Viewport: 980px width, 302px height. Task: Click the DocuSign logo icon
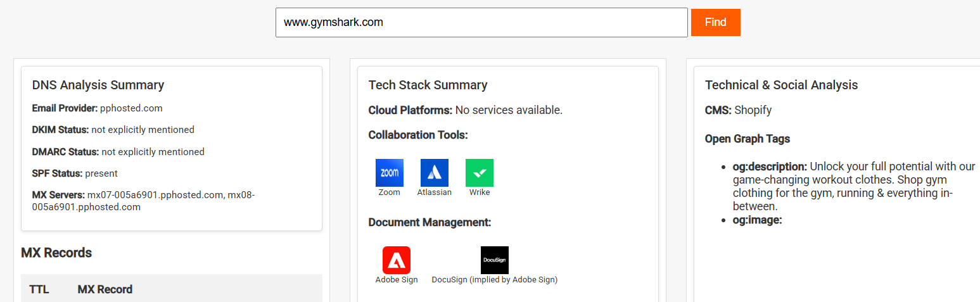[495, 260]
